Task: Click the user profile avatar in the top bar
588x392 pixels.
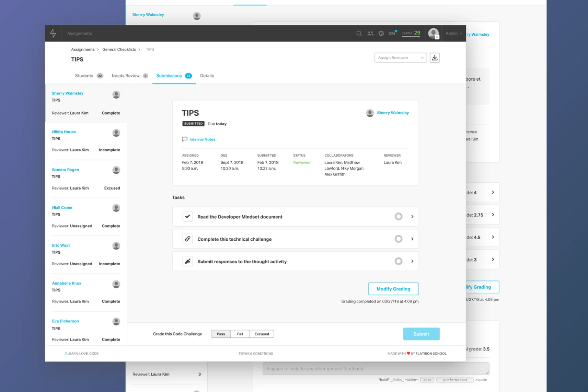Action: (x=433, y=33)
